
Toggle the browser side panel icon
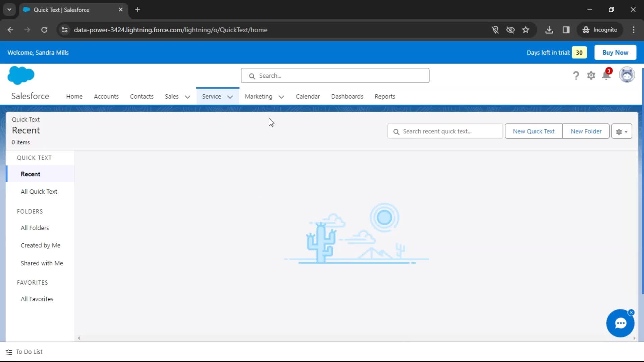click(566, 30)
